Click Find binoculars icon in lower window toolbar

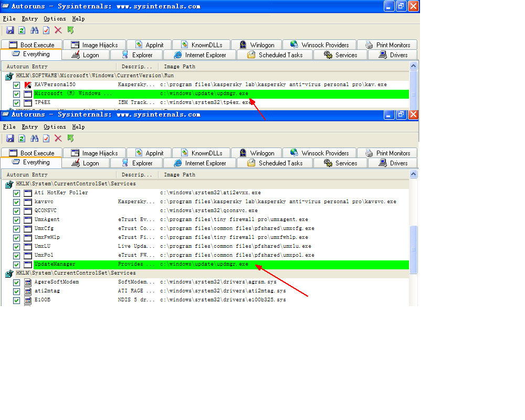click(34, 138)
